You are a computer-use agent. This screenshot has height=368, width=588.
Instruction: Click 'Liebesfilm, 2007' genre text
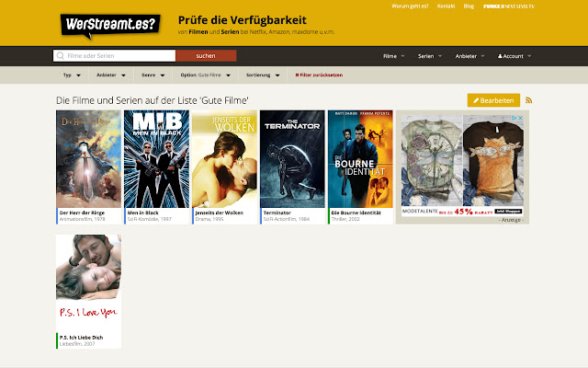click(77, 343)
